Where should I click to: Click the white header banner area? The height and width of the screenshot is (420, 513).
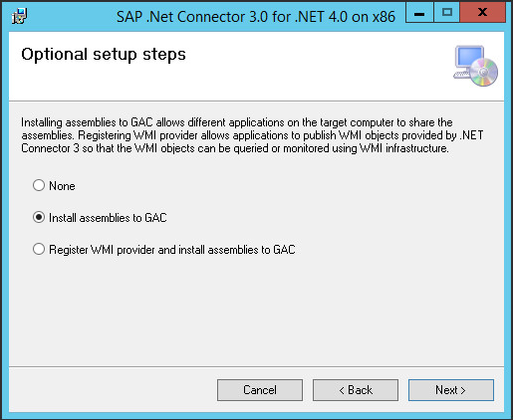[256, 67]
